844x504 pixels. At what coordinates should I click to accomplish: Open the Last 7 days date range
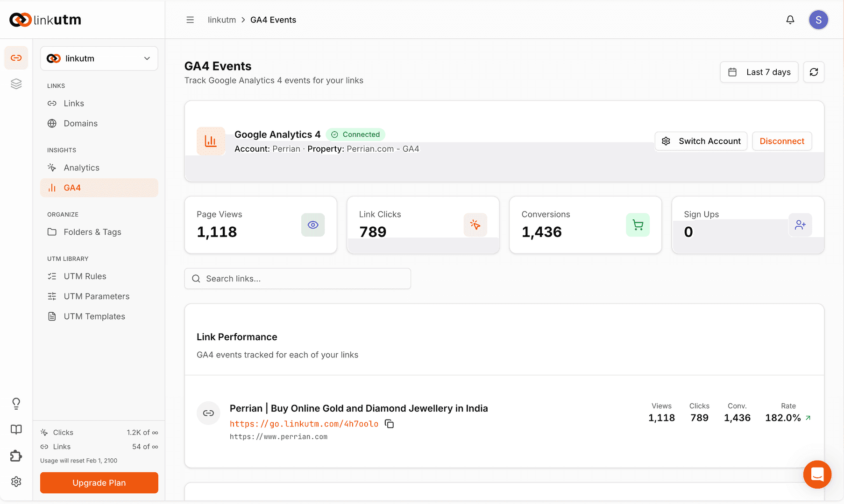pyautogui.click(x=759, y=72)
